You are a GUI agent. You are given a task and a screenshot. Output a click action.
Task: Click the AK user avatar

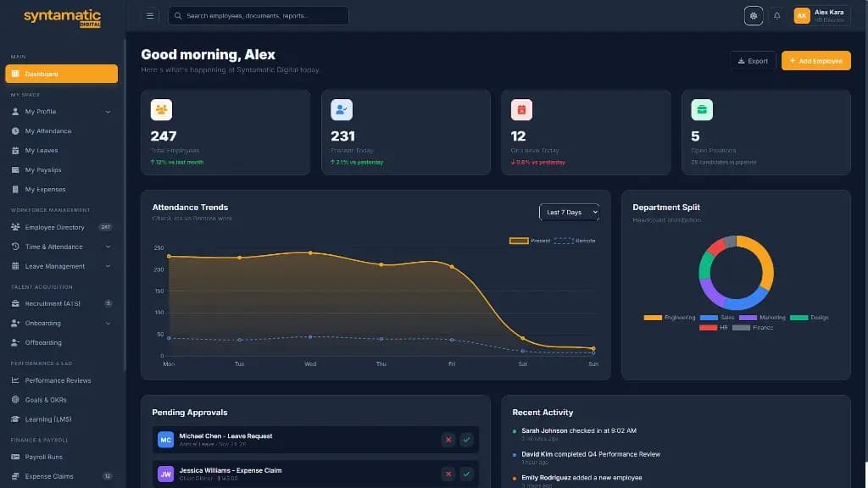[802, 16]
